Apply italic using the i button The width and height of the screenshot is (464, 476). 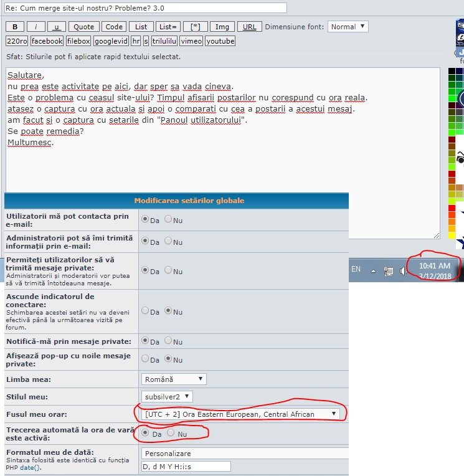36,27
